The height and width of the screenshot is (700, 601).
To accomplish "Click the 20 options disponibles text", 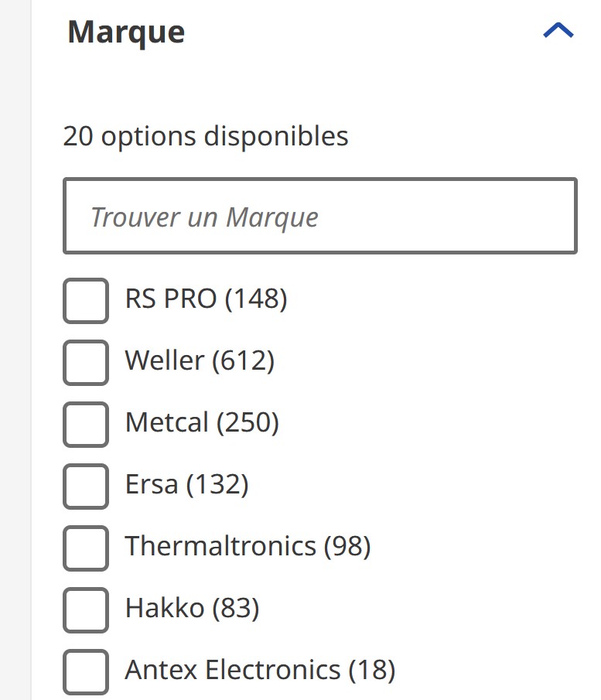I will [206, 136].
